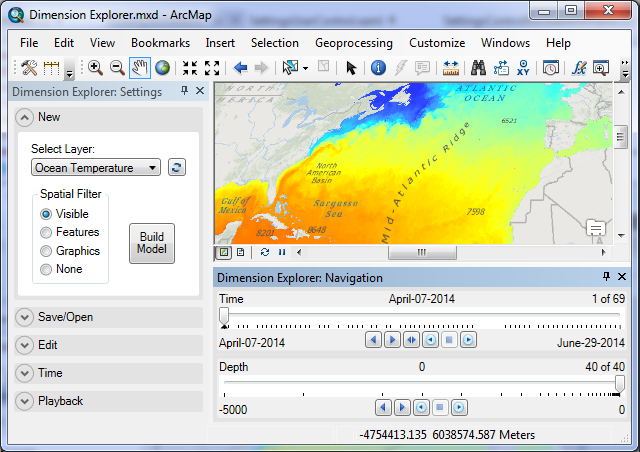Screen dimensions: 640x452
Task: Expand the Playback section
Action: tap(24, 401)
